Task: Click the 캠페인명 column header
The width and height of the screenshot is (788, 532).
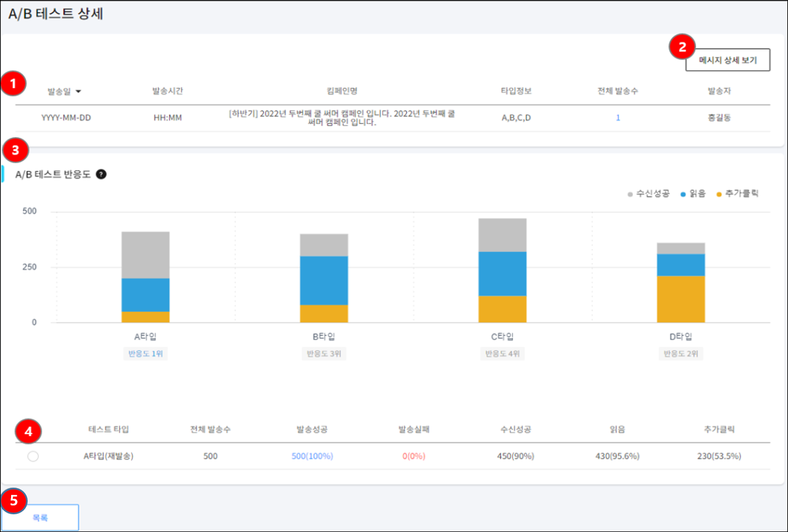Action: pos(342,91)
